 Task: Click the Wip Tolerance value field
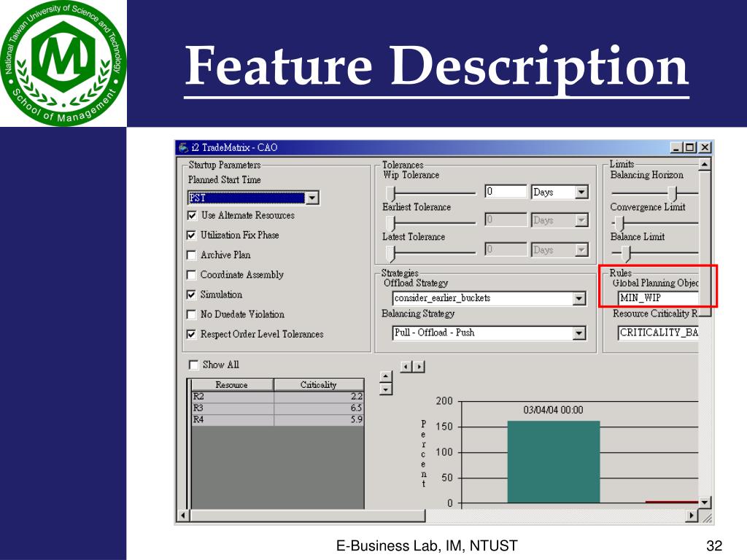coord(506,192)
